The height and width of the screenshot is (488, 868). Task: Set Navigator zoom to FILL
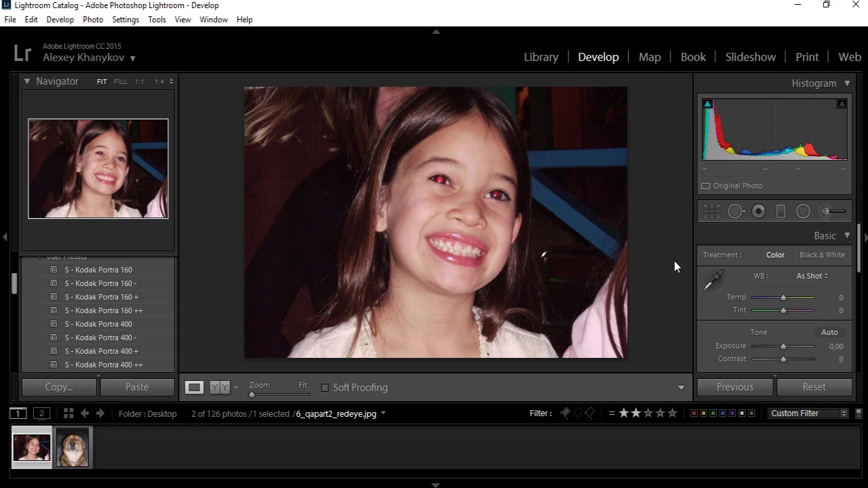pyautogui.click(x=121, y=81)
